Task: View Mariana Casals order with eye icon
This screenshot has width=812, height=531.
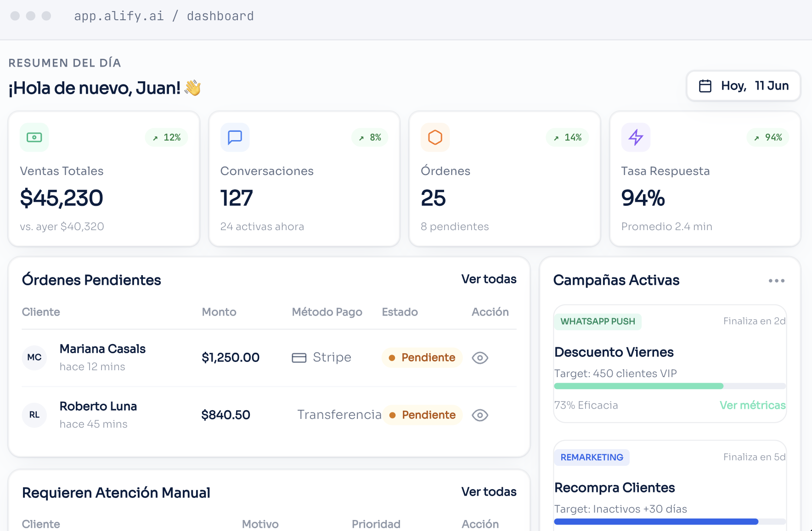Action: pos(480,358)
